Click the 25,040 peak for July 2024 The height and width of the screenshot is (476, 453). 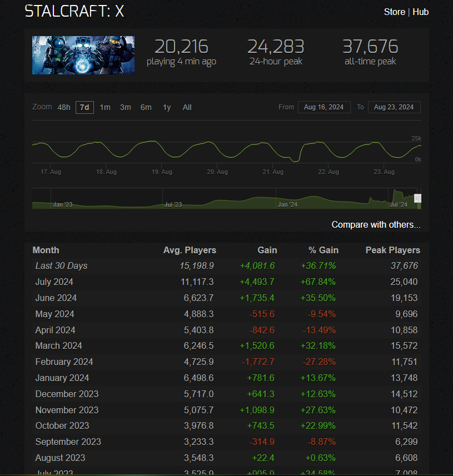(404, 282)
